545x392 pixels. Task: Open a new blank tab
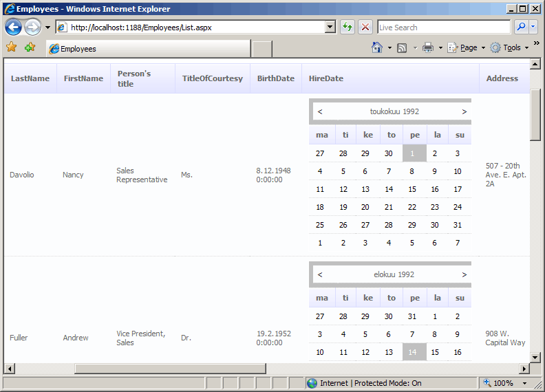point(261,49)
